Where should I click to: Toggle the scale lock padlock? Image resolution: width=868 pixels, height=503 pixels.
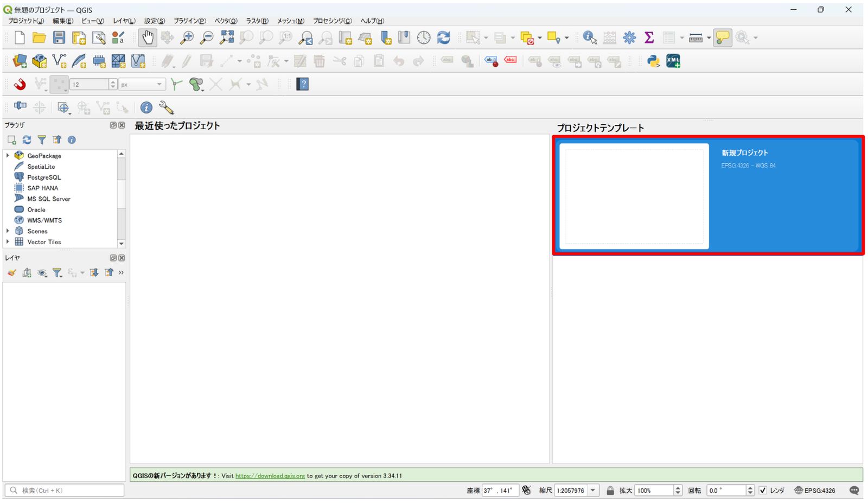(610, 491)
